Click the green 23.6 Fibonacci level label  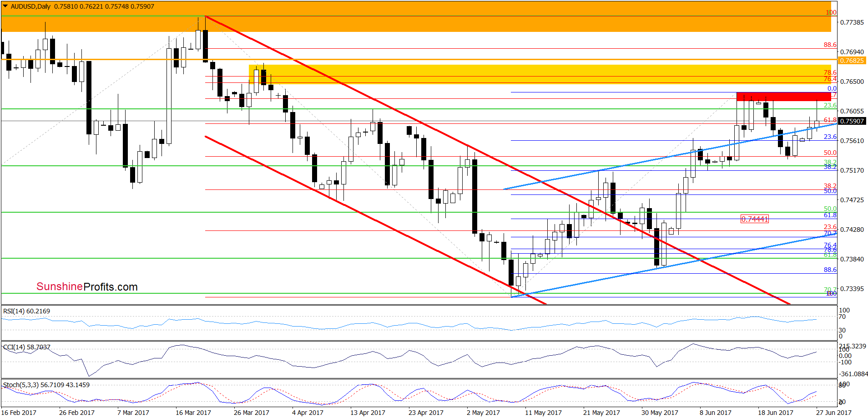[830, 105]
